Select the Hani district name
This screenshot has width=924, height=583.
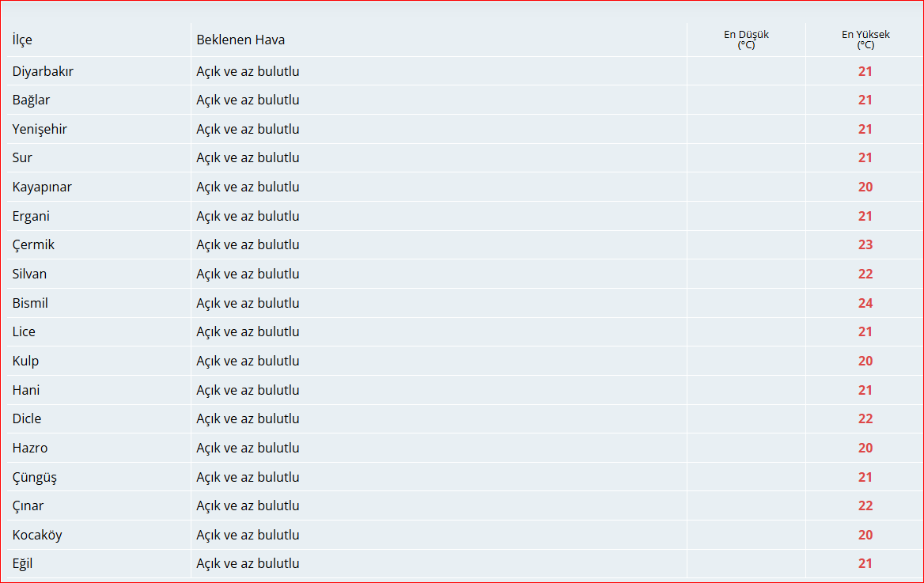pyautogui.click(x=26, y=390)
